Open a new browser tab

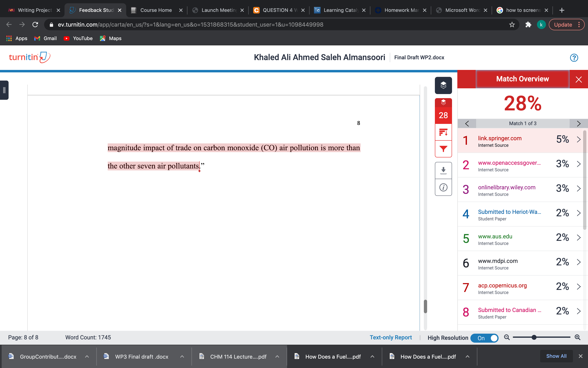(x=561, y=10)
